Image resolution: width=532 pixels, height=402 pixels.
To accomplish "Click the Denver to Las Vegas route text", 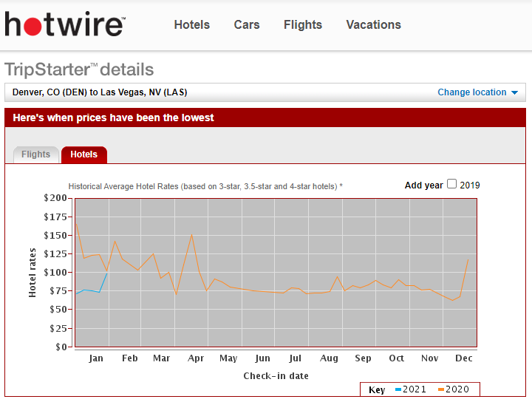I will tap(100, 92).
